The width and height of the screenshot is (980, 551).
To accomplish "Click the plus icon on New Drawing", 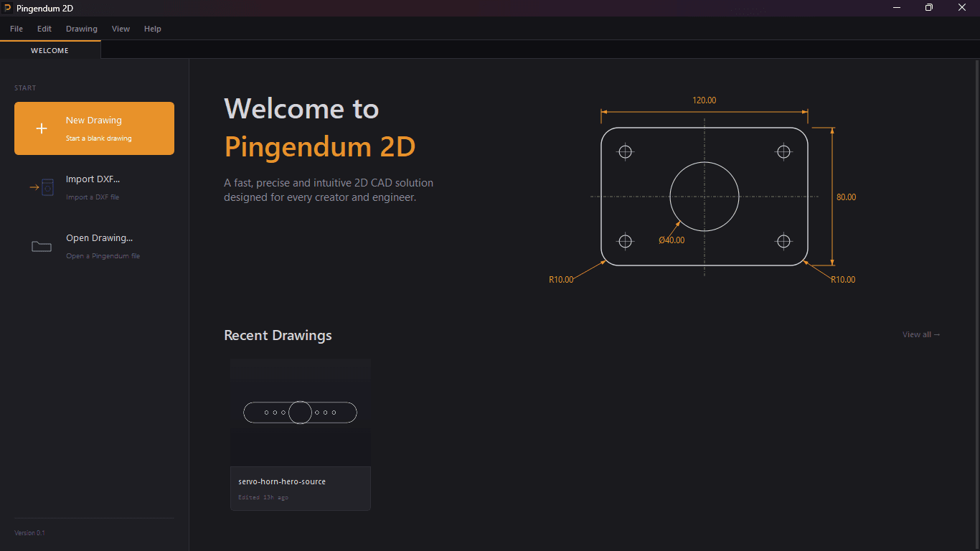I will pos(42,128).
